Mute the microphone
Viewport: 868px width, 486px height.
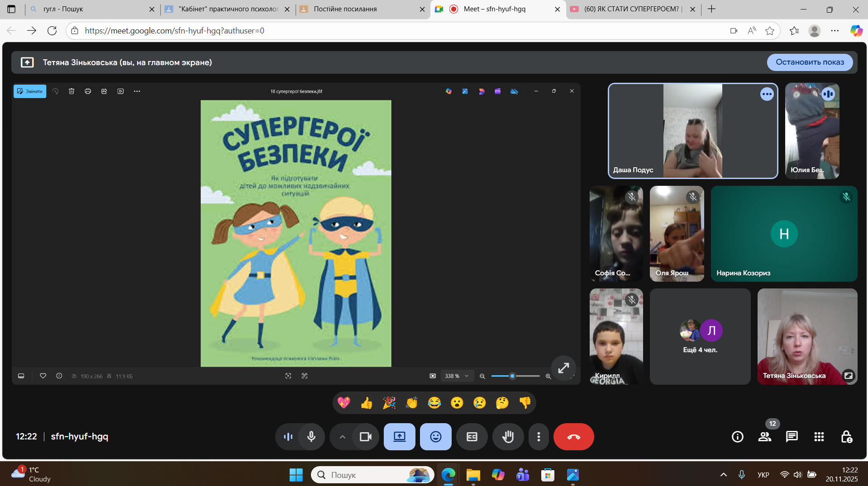(311, 437)
